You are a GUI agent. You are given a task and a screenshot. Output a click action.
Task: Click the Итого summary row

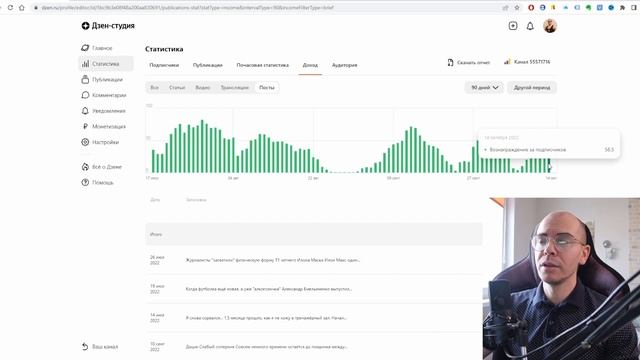(314, 234)
